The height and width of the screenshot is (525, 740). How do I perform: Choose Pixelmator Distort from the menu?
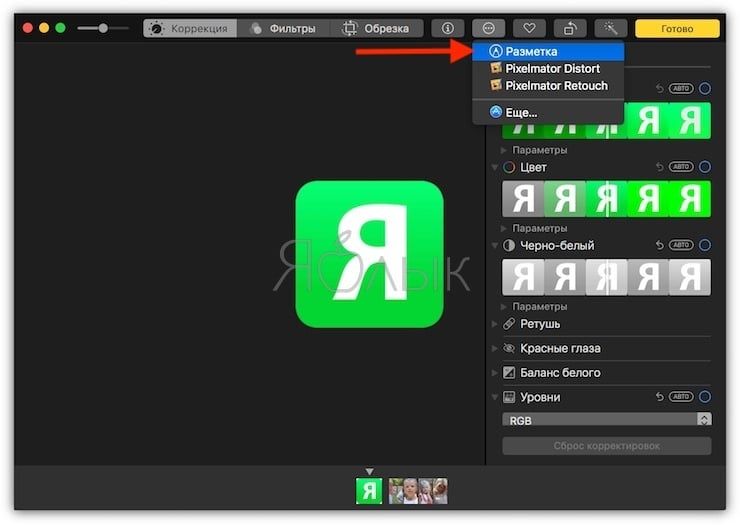point(548,68)
